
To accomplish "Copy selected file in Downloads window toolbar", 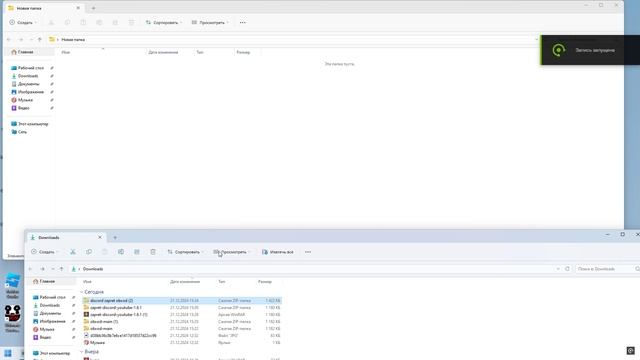I will 89,252.
